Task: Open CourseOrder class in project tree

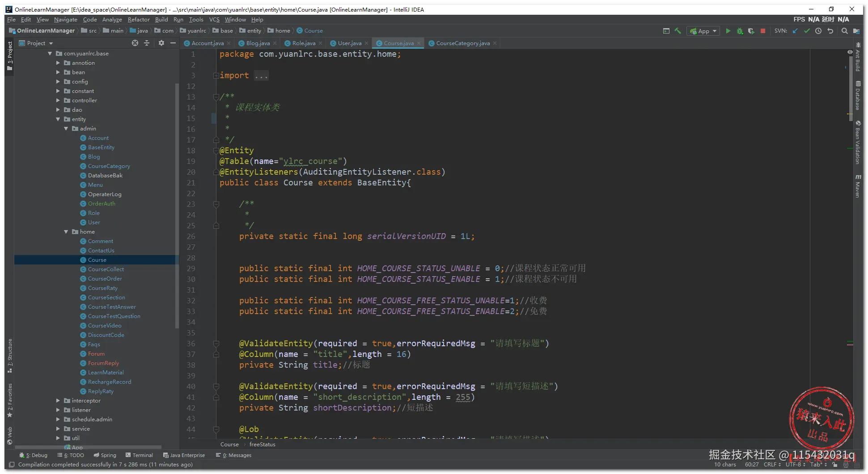Action: pyautogui.click(x=105, y=279)
